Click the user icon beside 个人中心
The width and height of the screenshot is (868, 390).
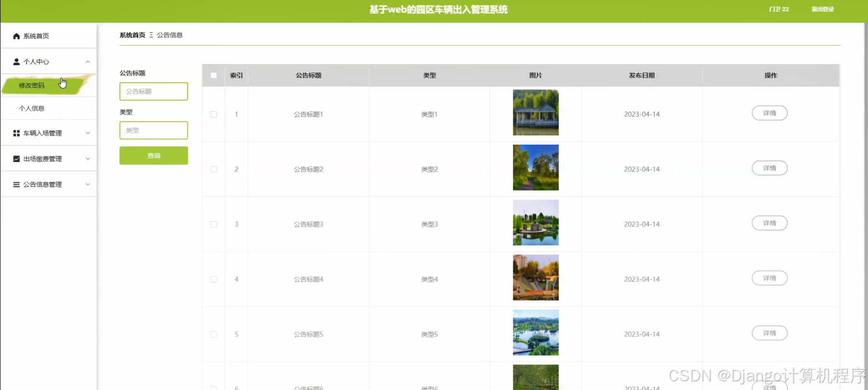coord(16,62)
